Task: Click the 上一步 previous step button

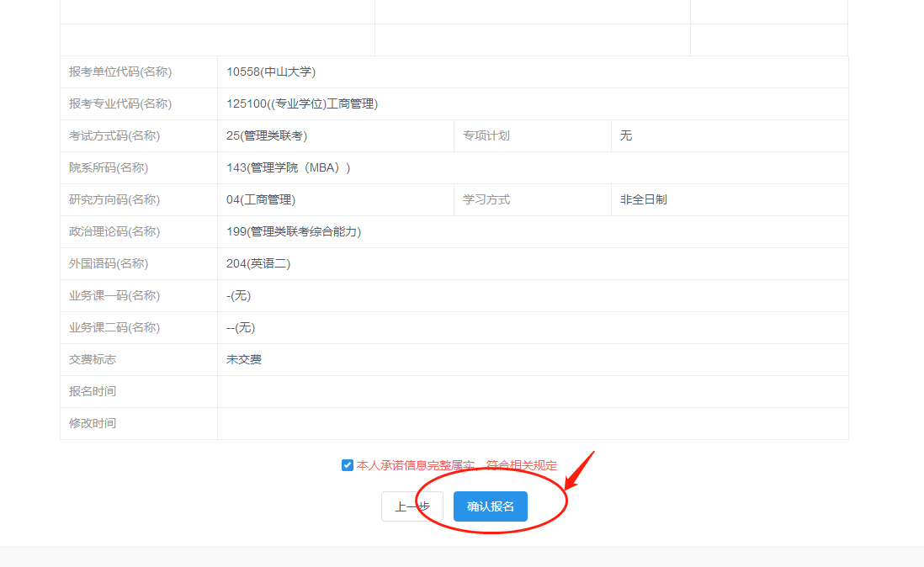Action: [412, 506]
